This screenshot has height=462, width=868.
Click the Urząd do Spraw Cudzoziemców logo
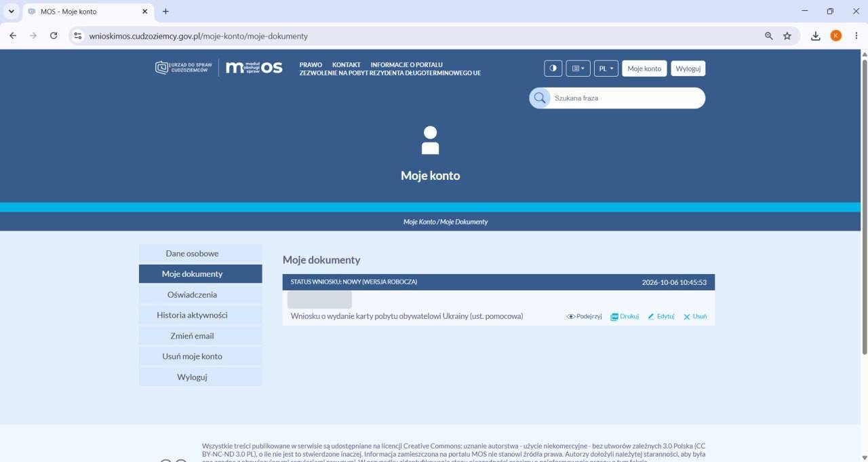pos(184,67)
